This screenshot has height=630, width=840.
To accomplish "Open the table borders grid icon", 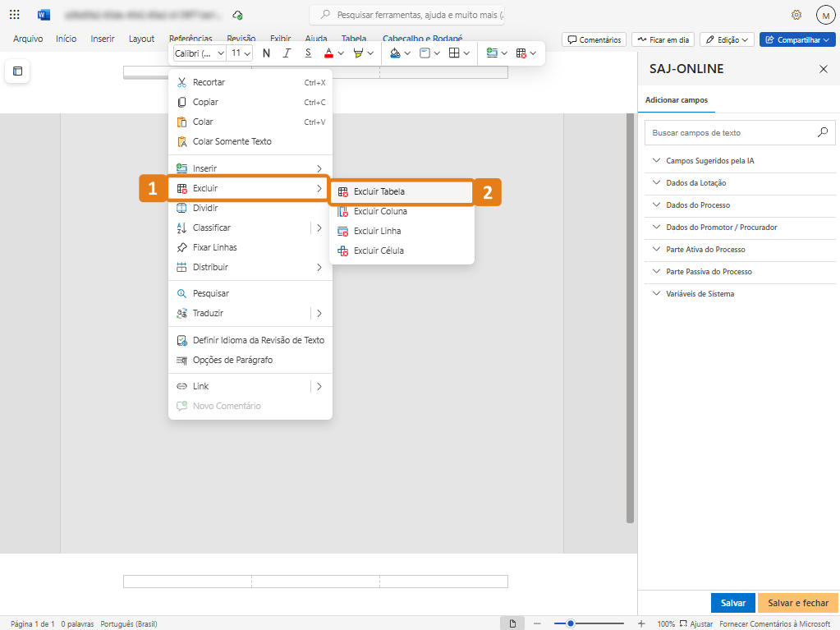I will pos(453,53).
